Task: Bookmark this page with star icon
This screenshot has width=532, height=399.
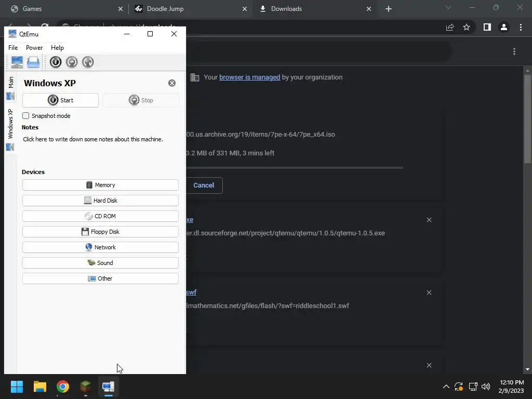Action: click(467, 28)
